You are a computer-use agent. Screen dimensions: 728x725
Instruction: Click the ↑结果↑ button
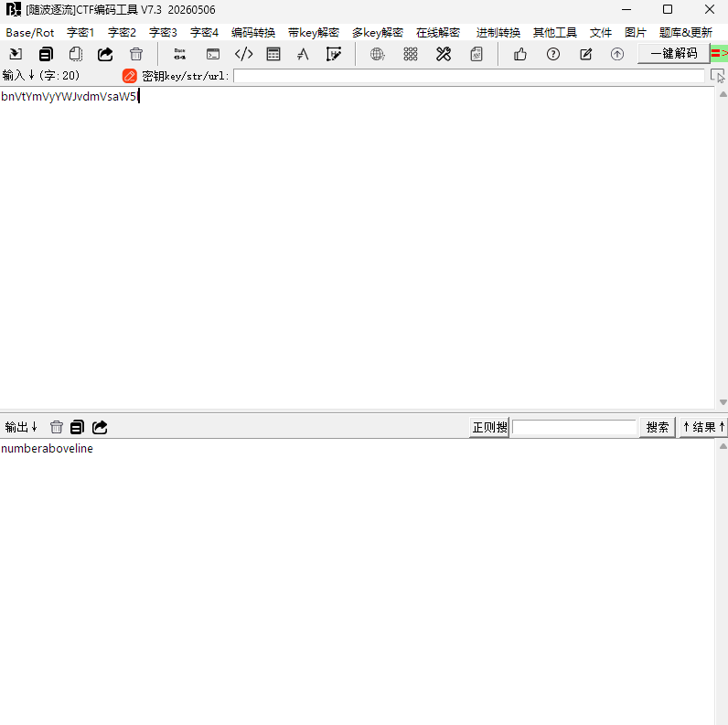(x=703, y=427)
